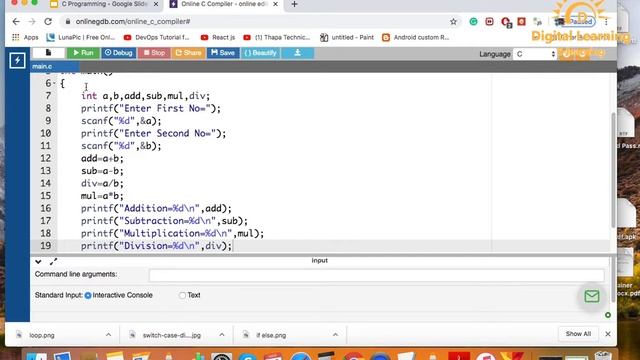Open the Thapa Technical bookmark
640x360 pixels.
coord(277,38)
